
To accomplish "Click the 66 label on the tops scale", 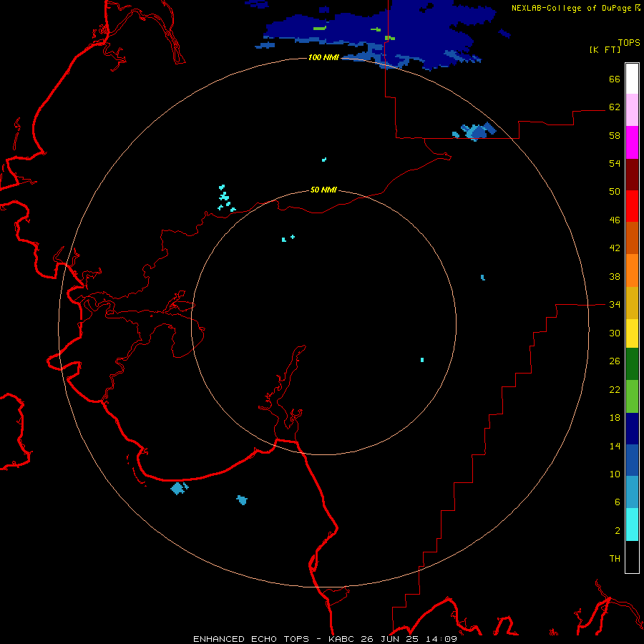I will pyautogui.click(x=615, y=79).
